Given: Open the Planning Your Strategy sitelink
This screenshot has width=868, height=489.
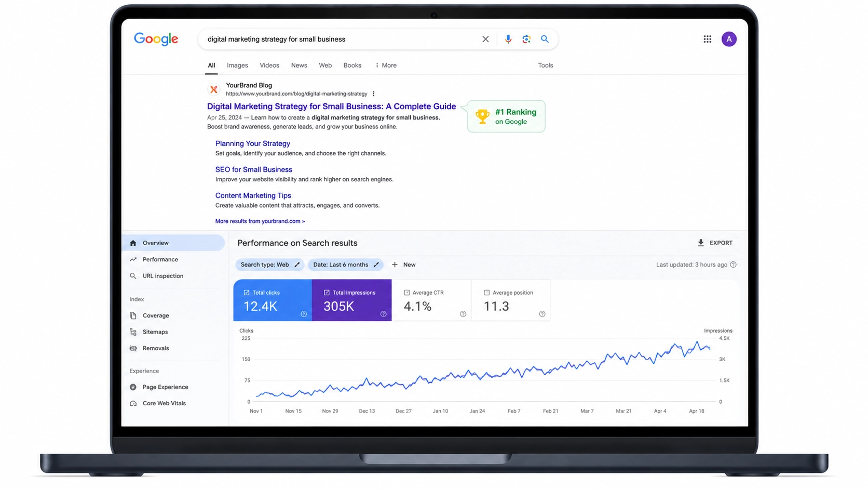Looking at the screenshot, I should pos(252,143).
